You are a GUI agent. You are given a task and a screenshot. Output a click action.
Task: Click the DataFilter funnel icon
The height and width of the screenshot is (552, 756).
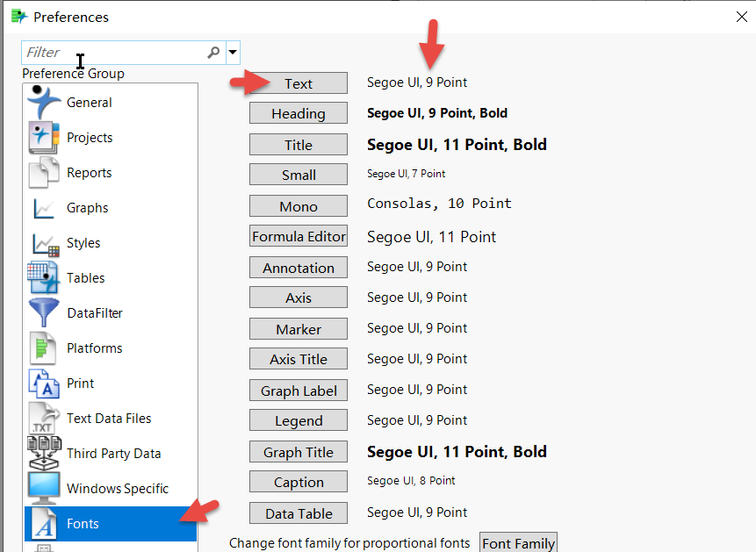click(44, 313)
